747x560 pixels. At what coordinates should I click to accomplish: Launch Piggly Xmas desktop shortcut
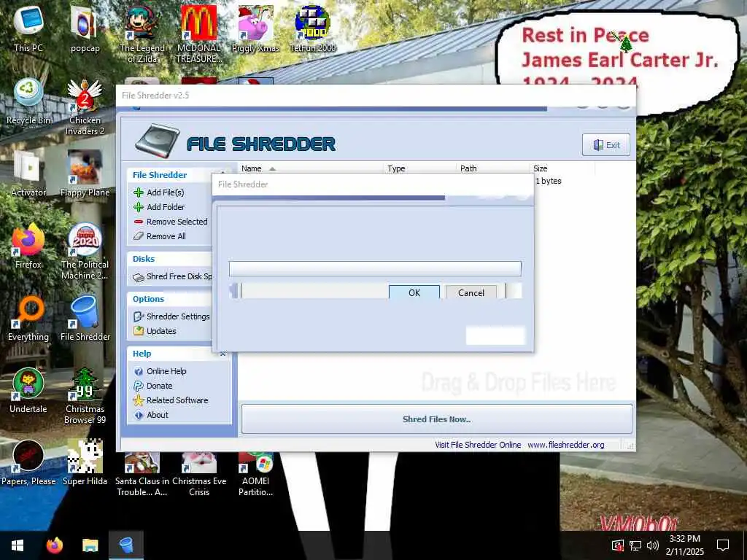click(255, 29)
